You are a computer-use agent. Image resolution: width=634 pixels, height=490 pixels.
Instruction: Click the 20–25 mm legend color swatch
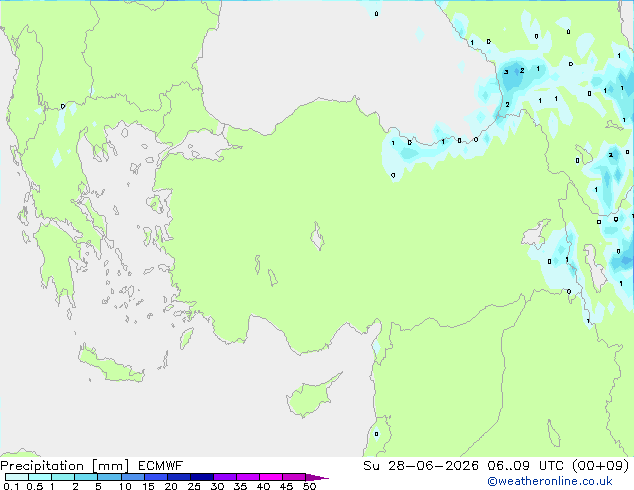(x=178, y=477)
